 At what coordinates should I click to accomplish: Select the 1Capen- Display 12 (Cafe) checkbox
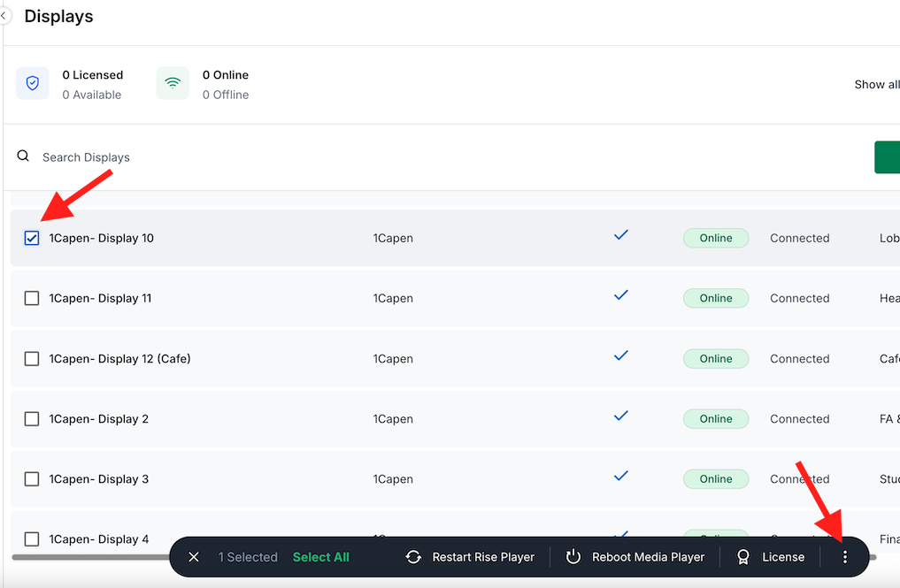32,358
